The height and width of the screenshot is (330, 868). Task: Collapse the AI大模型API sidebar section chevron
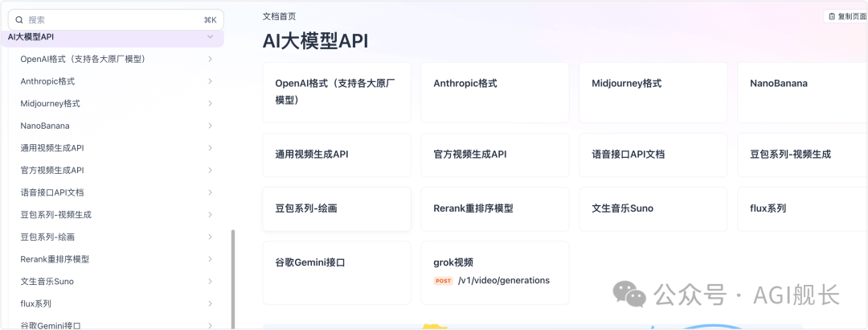click(x=210, y=36)
